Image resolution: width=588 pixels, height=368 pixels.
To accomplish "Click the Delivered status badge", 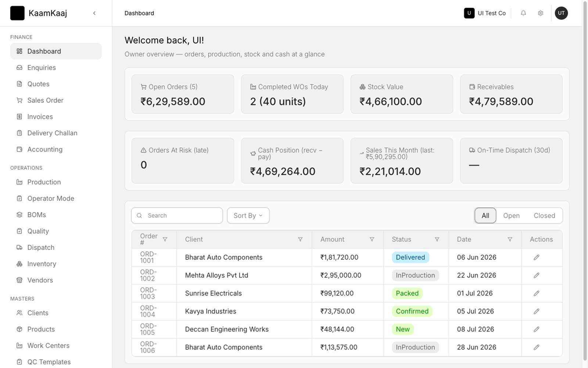I will 410,258.
